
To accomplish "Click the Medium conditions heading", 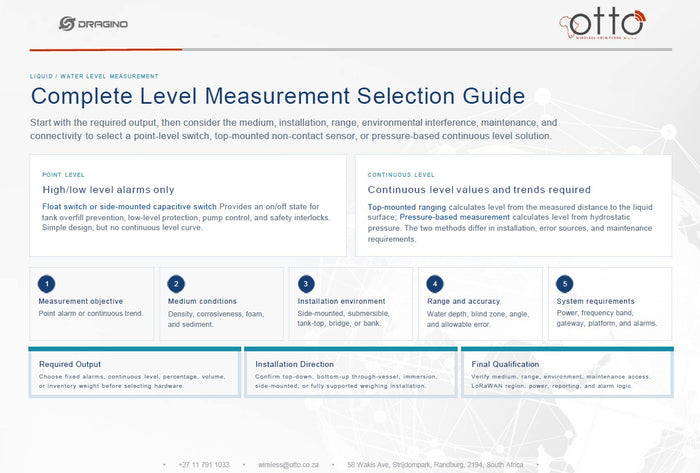I will 202,301.
